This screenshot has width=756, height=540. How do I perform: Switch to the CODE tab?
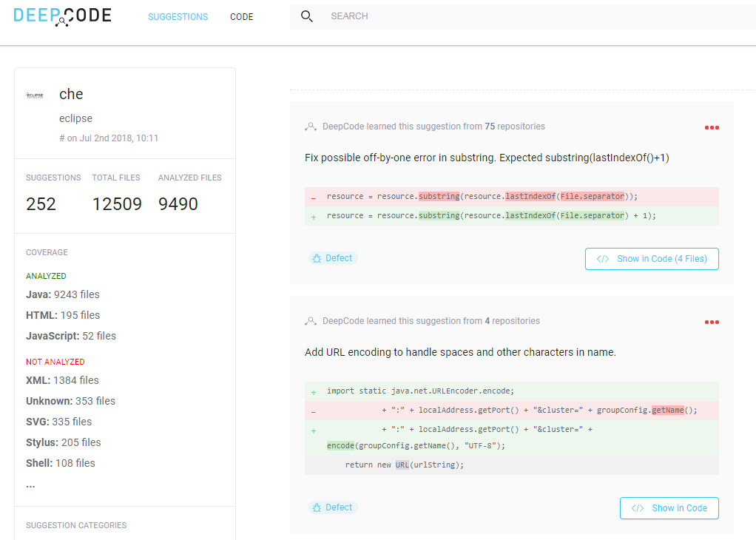tap(241, 16)
